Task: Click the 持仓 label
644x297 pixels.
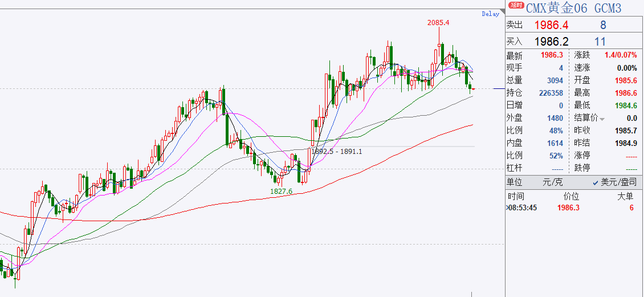Action: pos(515,93)
